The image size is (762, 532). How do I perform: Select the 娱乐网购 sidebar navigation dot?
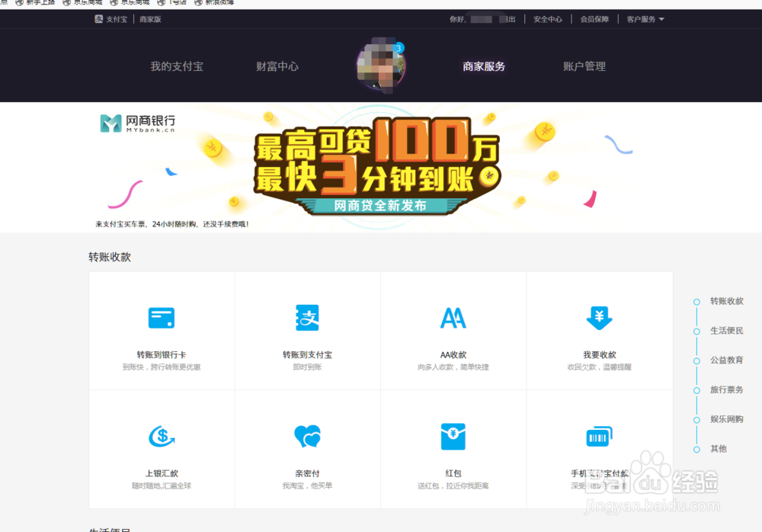click(x=696, y=419)
